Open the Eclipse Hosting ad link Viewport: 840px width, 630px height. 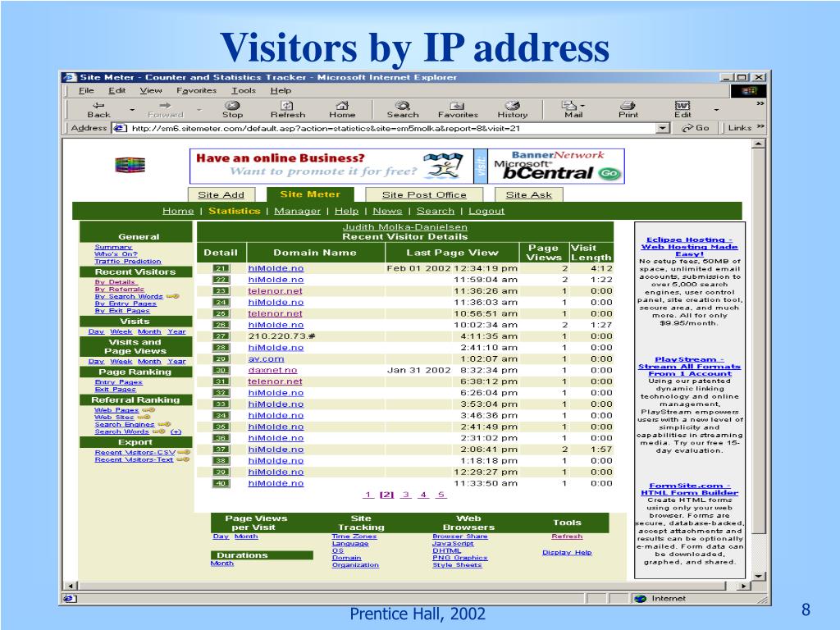[689, 247]
